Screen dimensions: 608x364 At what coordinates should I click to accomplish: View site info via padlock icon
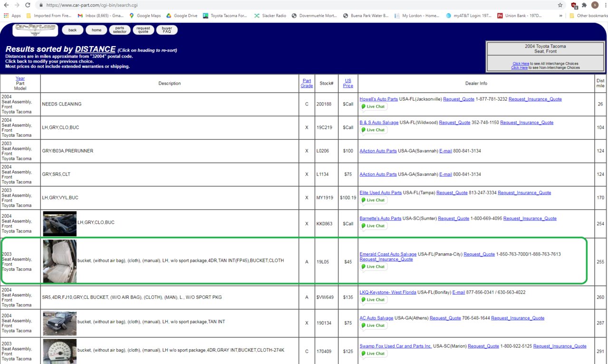coord(41,5)
